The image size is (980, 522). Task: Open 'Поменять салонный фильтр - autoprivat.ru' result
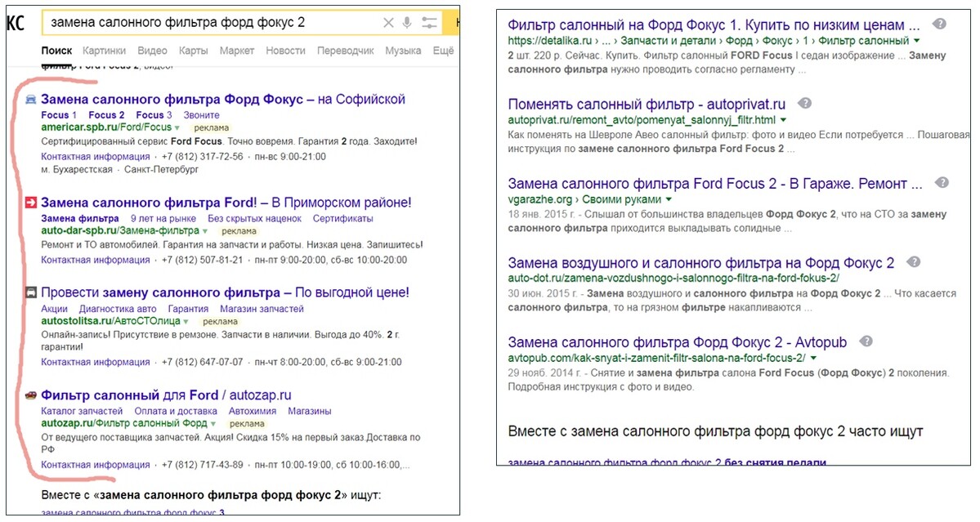pyautogui.click(x=647, y=105)
